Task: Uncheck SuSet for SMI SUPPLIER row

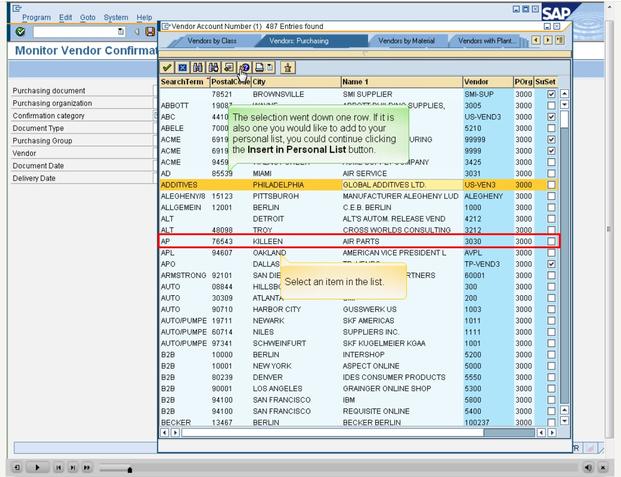Action: (x=551, y=94)
